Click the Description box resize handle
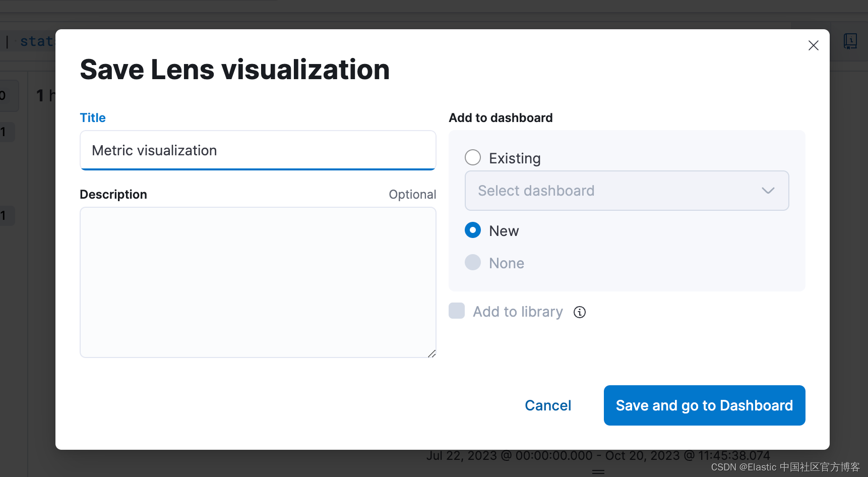The height and width of the screenshot is (477, 868). click(432, 354)
